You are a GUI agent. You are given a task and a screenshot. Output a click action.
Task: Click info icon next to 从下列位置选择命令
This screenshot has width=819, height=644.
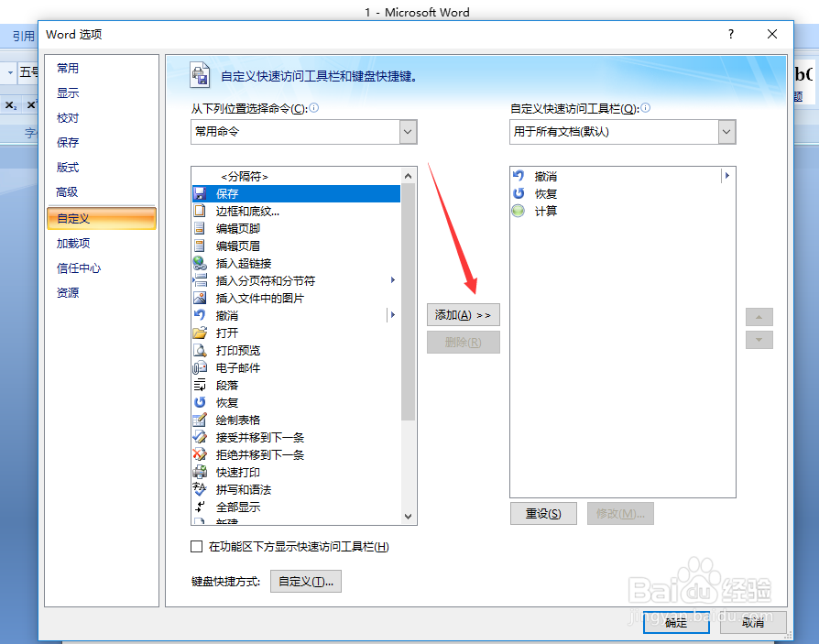(x=314, y=107)
